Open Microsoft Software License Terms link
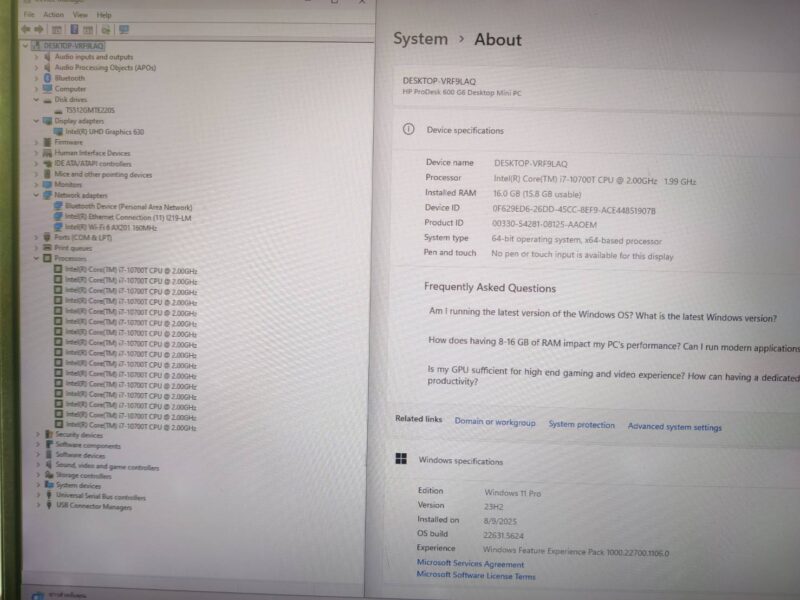This screenshot has height=600, width=800. click(x=476, y=576)
